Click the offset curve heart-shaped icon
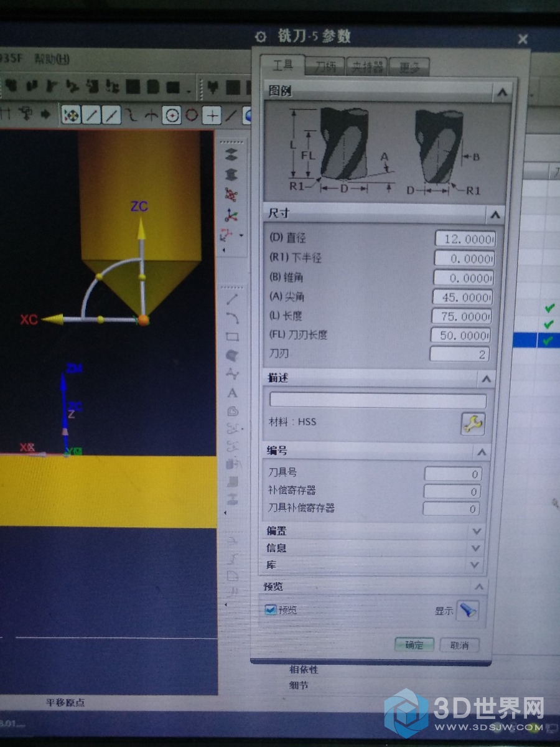Screen dimensions: 560x747 pyautogui.click(x=233, y=411)
